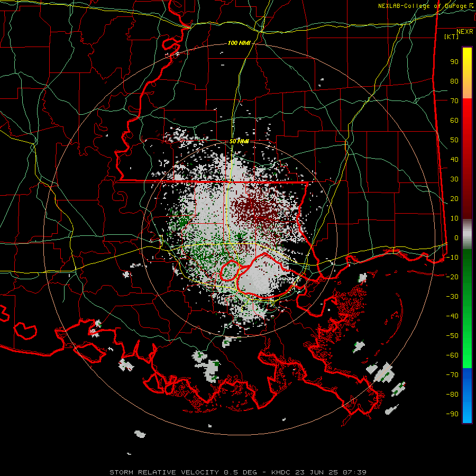Click the positive 20 scale value
This screenshot has width=476, height=476.
[x=454, y=198]
